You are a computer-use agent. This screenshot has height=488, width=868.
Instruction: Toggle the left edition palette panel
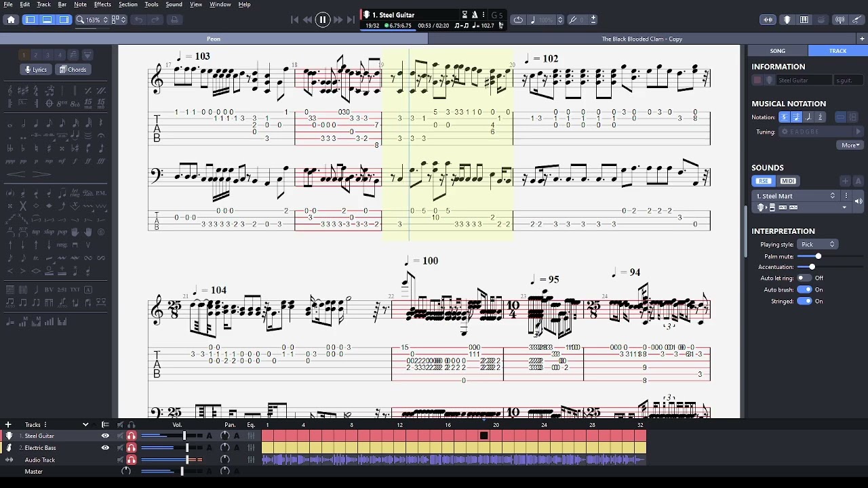(x=31, y=20)
